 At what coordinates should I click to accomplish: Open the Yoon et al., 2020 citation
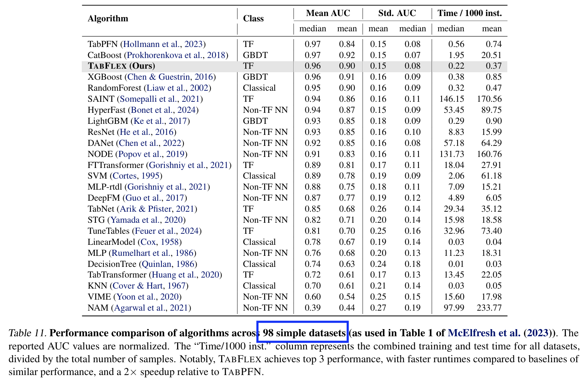(x=148, y=297)
